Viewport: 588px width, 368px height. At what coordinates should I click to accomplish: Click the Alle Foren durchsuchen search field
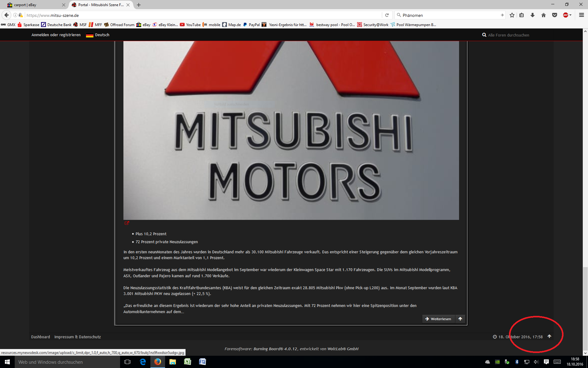[508, 35]
